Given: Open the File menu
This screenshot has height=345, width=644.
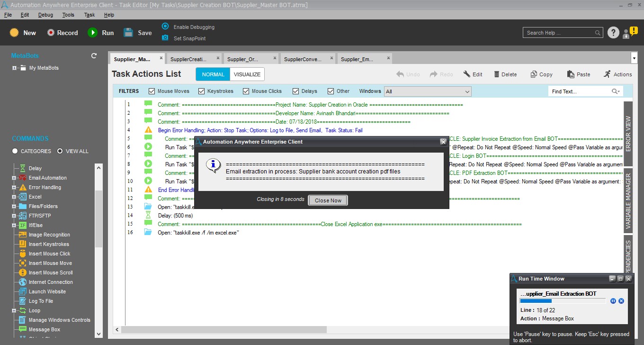Looking at the screenshot, I should (x=8, y=15).
